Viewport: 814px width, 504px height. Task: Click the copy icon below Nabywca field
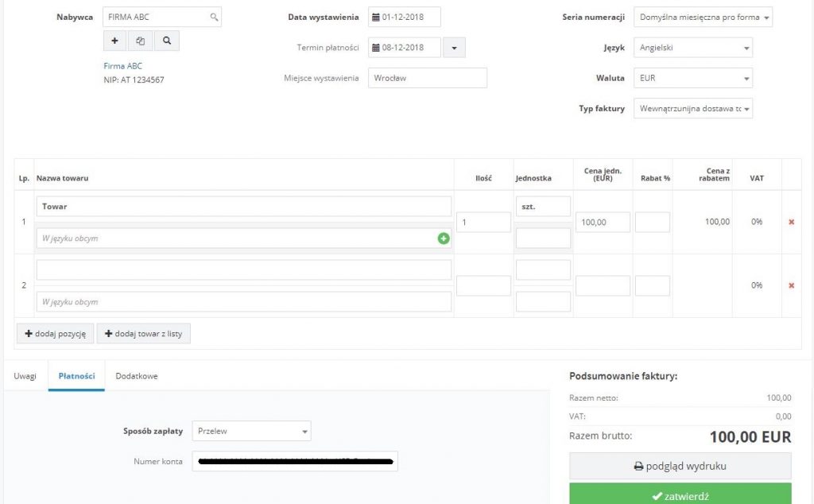pos(141,41)
